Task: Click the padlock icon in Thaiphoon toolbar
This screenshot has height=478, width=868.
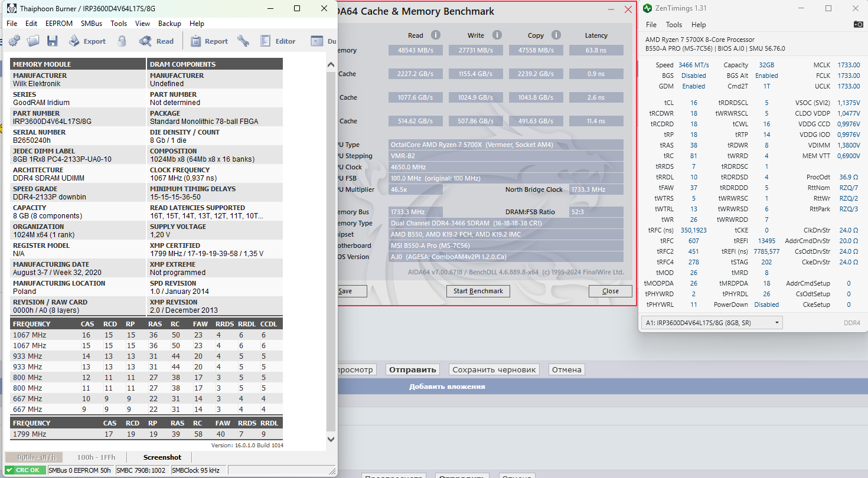Action: [122, 41]
